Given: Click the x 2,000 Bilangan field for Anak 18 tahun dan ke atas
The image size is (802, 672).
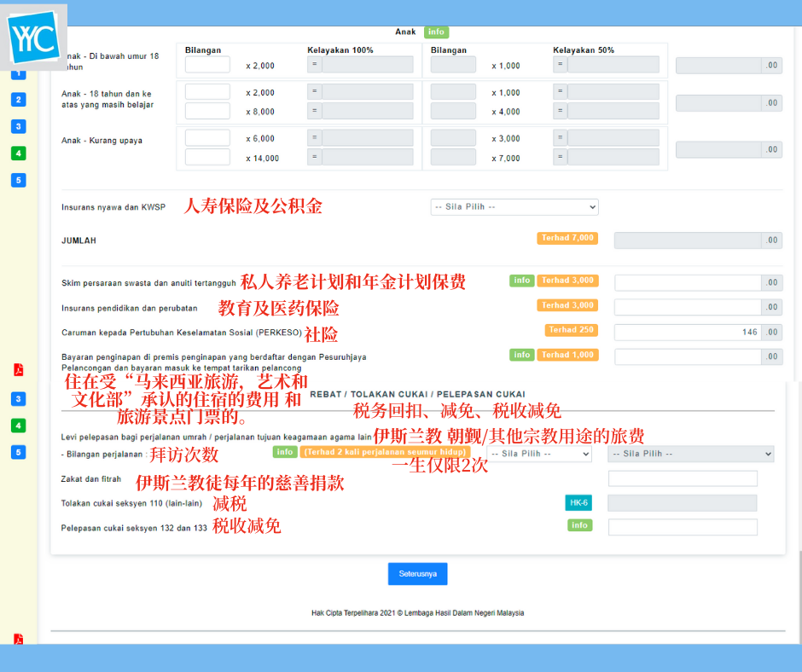Looking at the screenshot, I should (x=207, y=92).
